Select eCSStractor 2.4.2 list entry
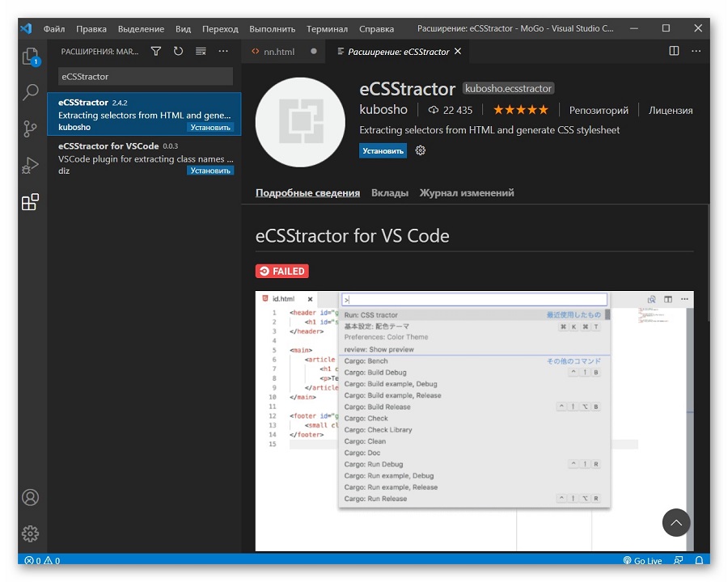 pyautogui.click(x=144, y=114)
